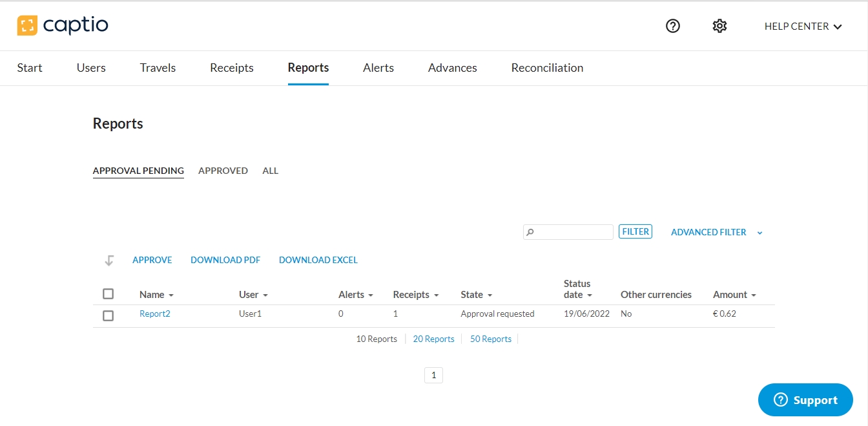Click Download PDF
Viewport: 868px width, 426px height.
coord(225,260)
